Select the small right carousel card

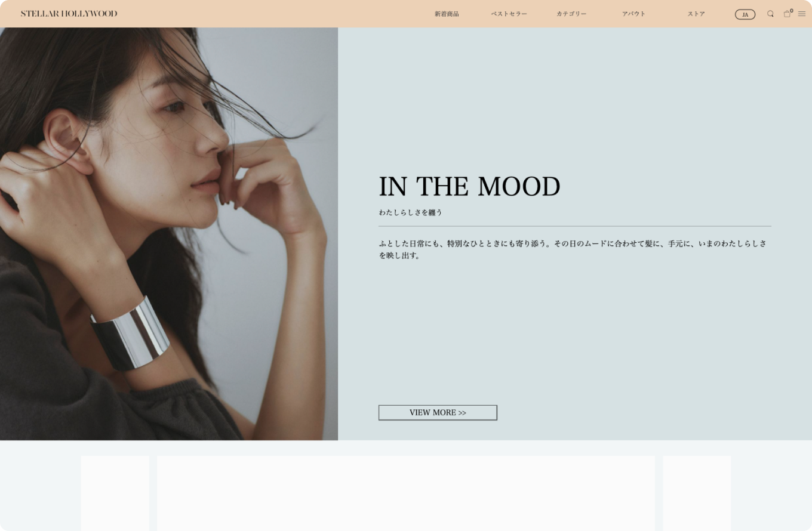tap(697, 493)
